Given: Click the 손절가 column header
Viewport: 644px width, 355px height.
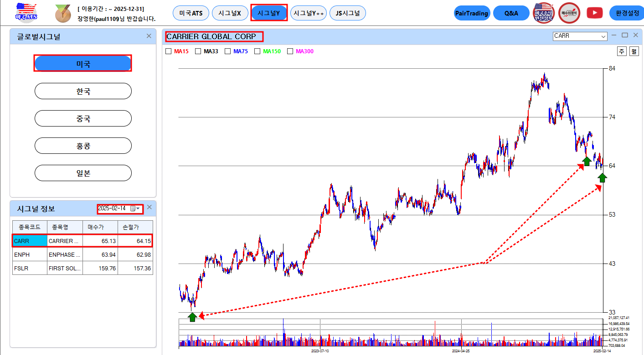Looking at the screenshot, I should click(135, 227).
